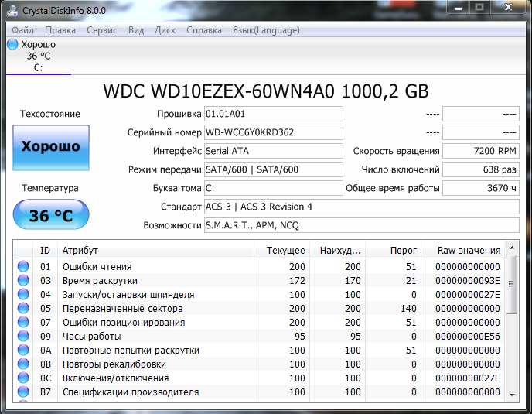Click the scrollbar down arrow in attribute list

(512, 395)
